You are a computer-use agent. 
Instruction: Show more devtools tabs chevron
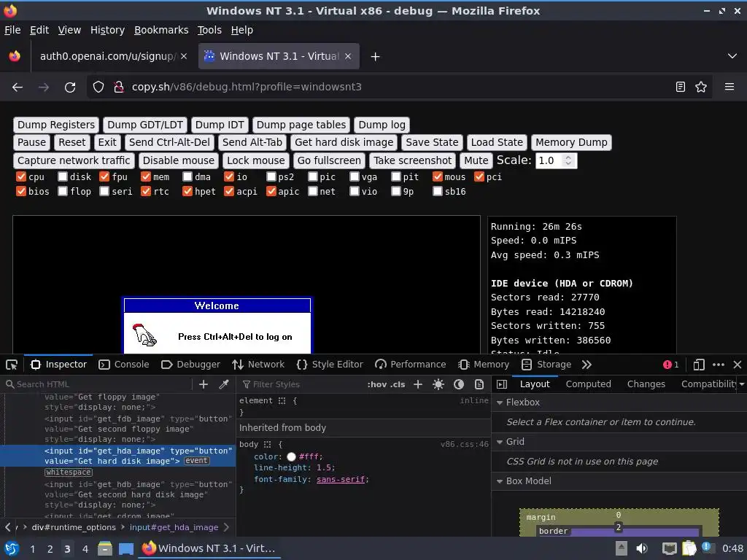click(x=587, y=365)
